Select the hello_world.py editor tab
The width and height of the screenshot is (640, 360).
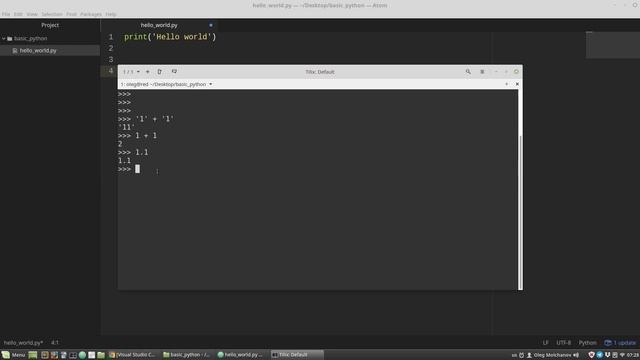(159, 25)
